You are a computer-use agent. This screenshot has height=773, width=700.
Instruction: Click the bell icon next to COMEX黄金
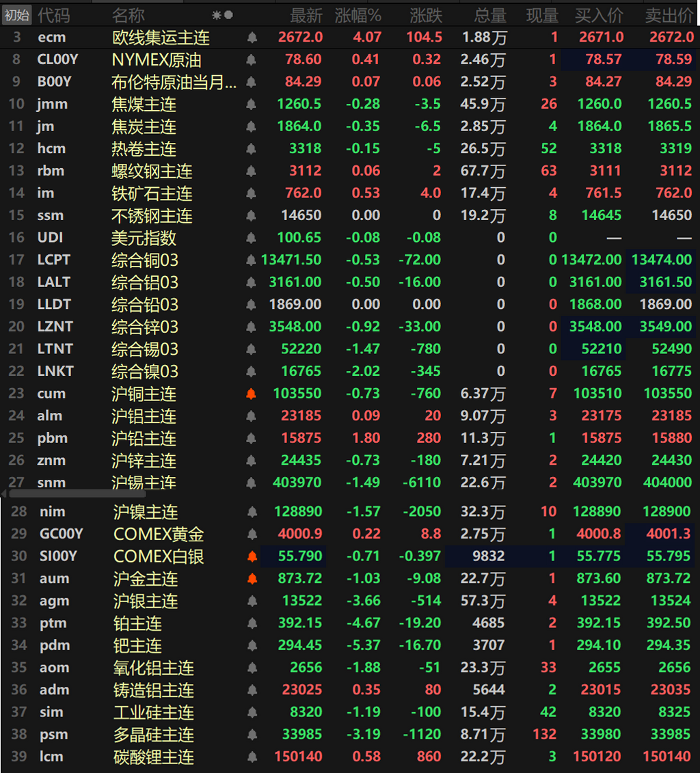252,534
